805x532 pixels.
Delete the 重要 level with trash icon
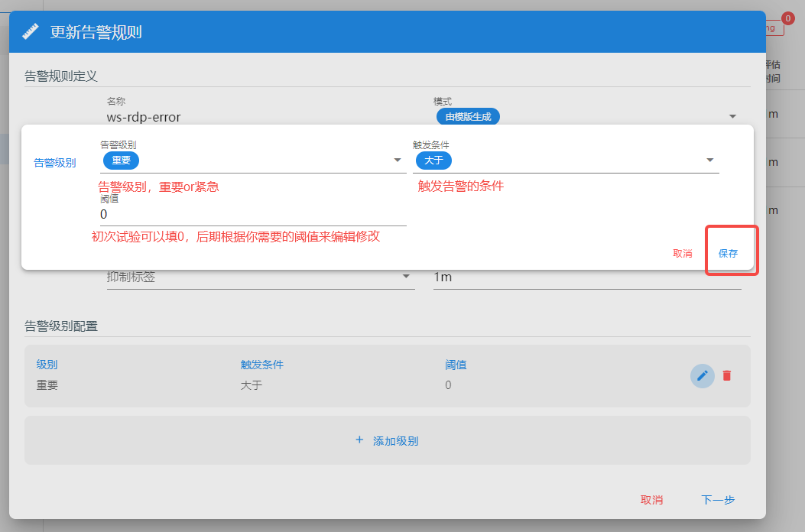[x=727, y=376]
